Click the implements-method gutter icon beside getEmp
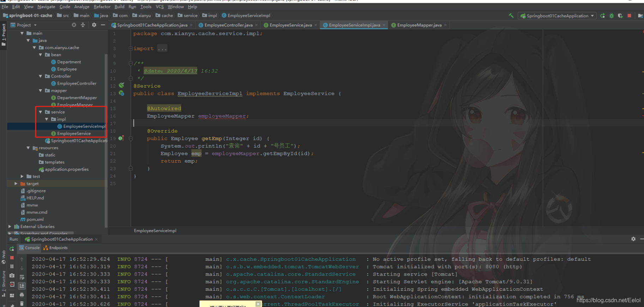The height and width of the screenshot is (307, 644). [121, 138]
